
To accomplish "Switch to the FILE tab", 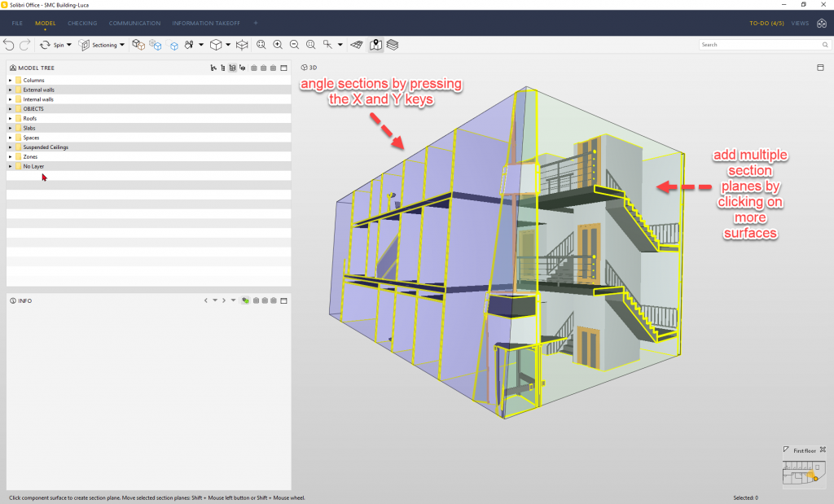I will pos(17,24).
